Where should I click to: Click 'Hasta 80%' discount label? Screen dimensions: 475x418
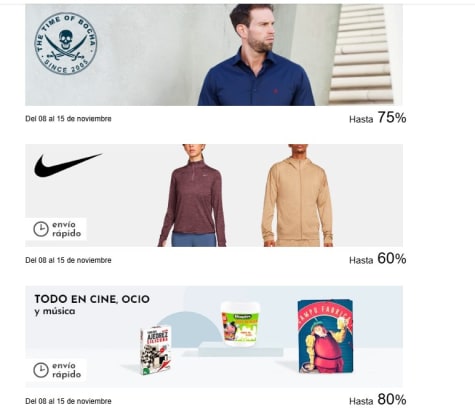pyautogui.click(x=378, y=400)
